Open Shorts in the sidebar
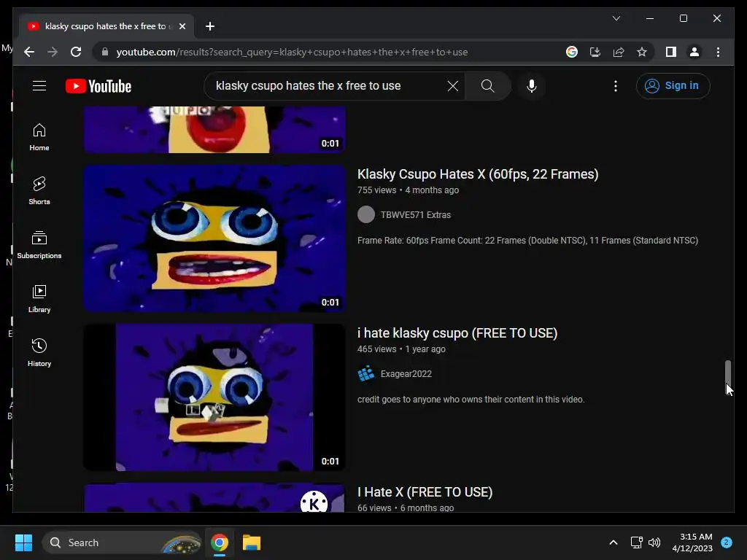 pos(39,190)
